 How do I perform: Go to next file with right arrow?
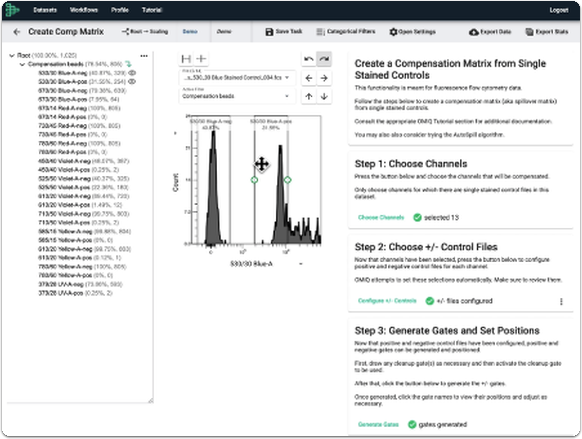324,78
